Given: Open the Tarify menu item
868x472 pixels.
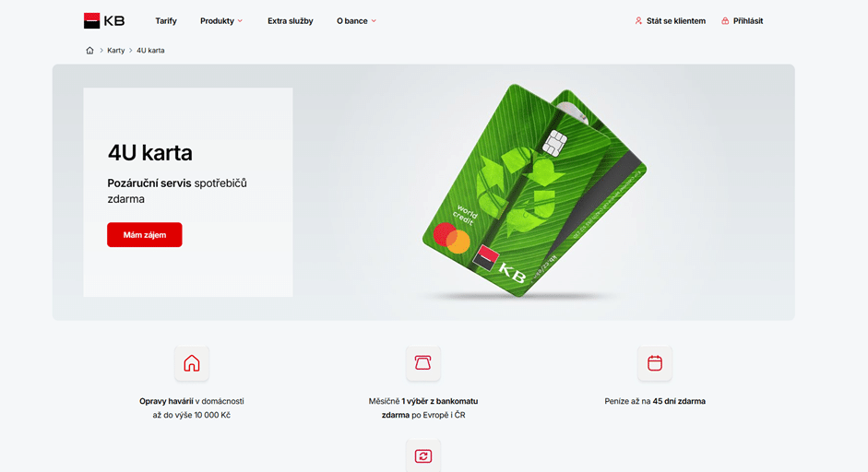Looking at the screenshot, I should tap(165, 21).
